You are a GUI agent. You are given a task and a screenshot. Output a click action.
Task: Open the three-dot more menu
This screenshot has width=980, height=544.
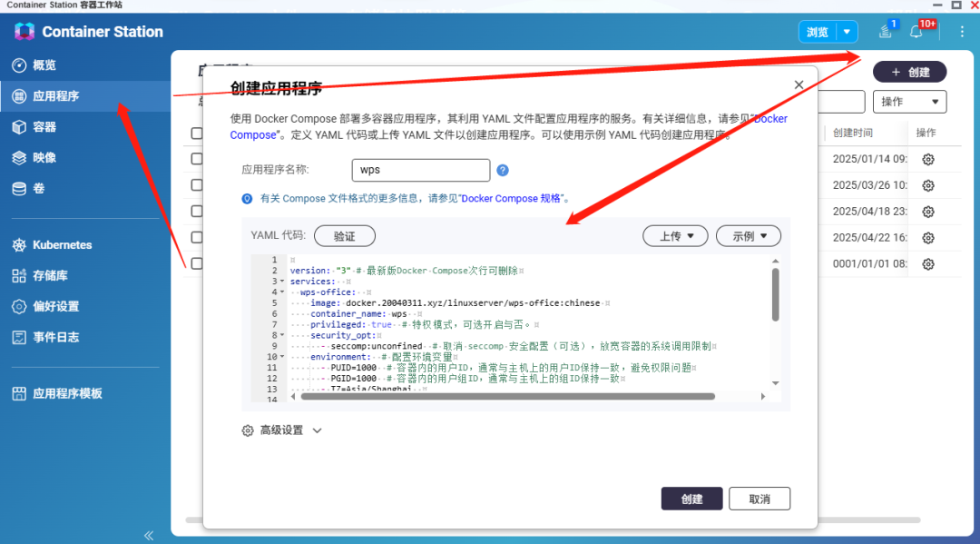click(x=962, y=31)
